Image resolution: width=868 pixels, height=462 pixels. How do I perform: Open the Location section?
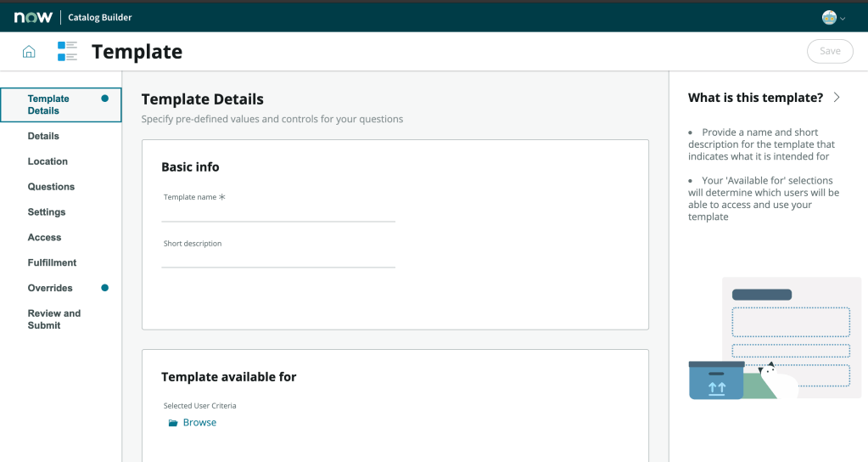pos(48,161)
